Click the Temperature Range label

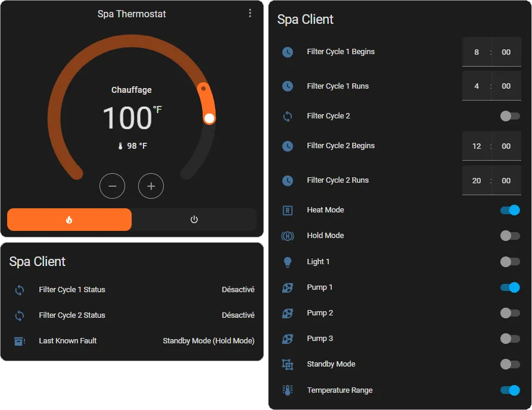[x=340, y=390]
